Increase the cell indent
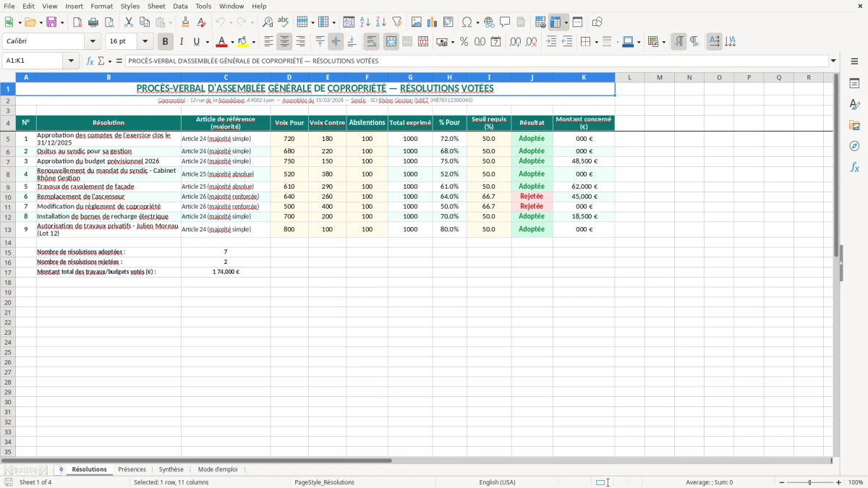The height and width of the screenshot is (488, 868). pyautogui.click(x=551, y=42)
